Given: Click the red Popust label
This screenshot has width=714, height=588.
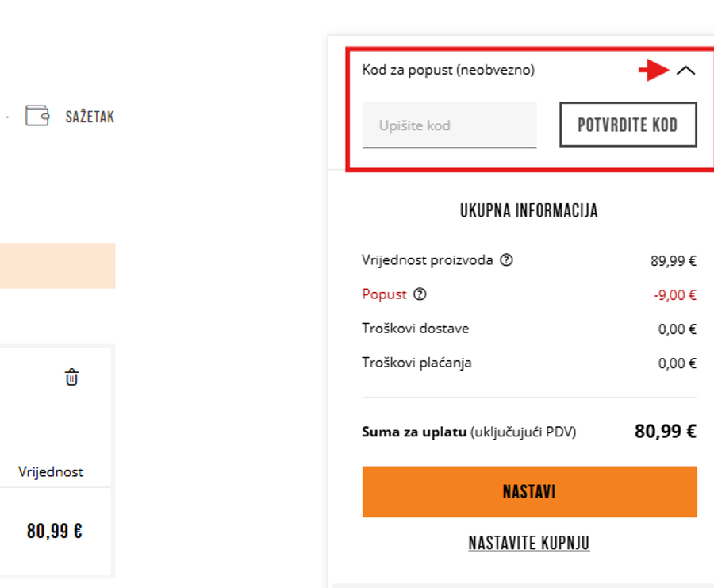Looking at the screenshot, I should (x=384, y=294).
